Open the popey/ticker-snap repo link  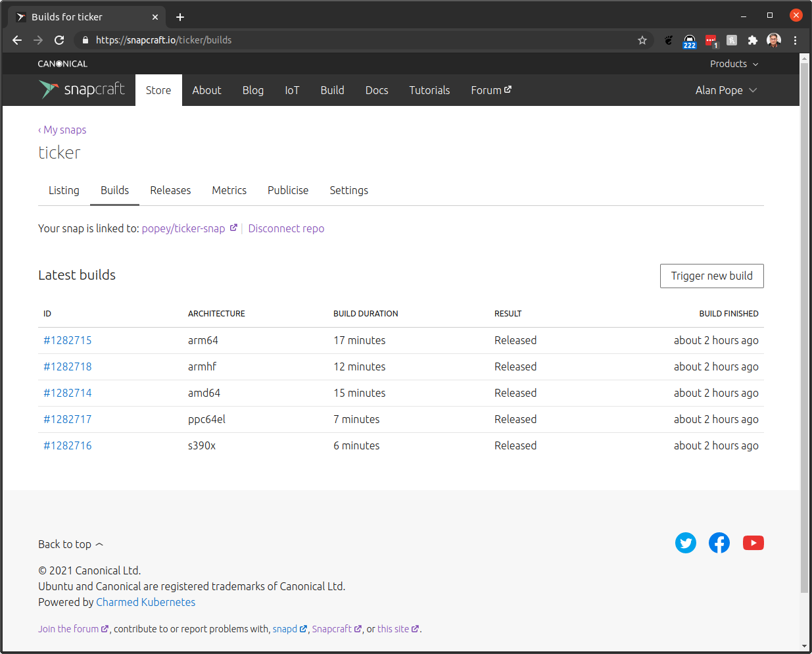(x=189, y=228)
